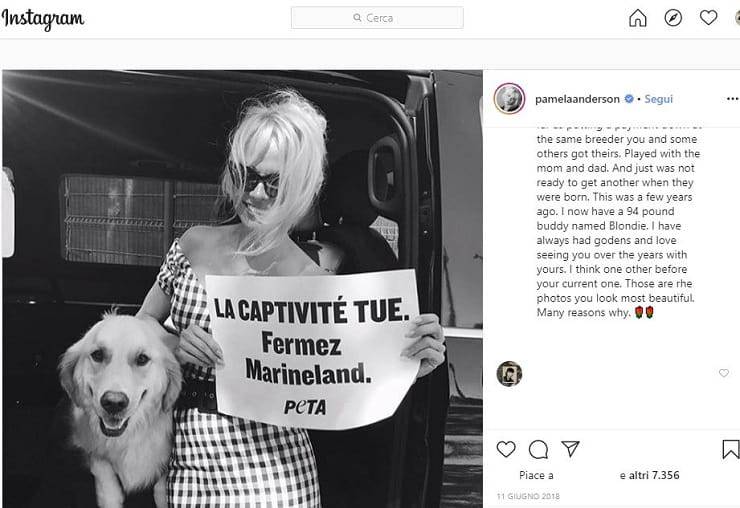The width and height of the screenshot is (740, 508).
Task: Follow the account with Segui
Action: point(658,99)
